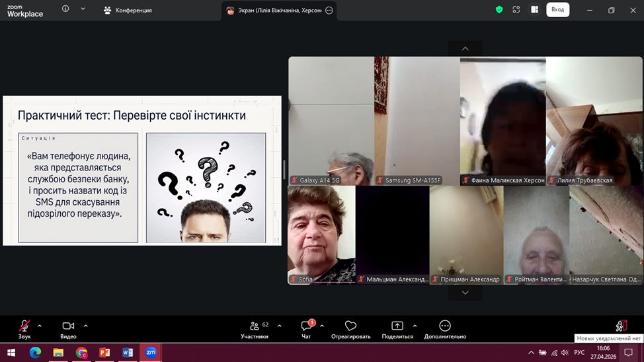The image size is (644, 362).
Task: Open options on the Экран shared screen tab
Action: 329,11
